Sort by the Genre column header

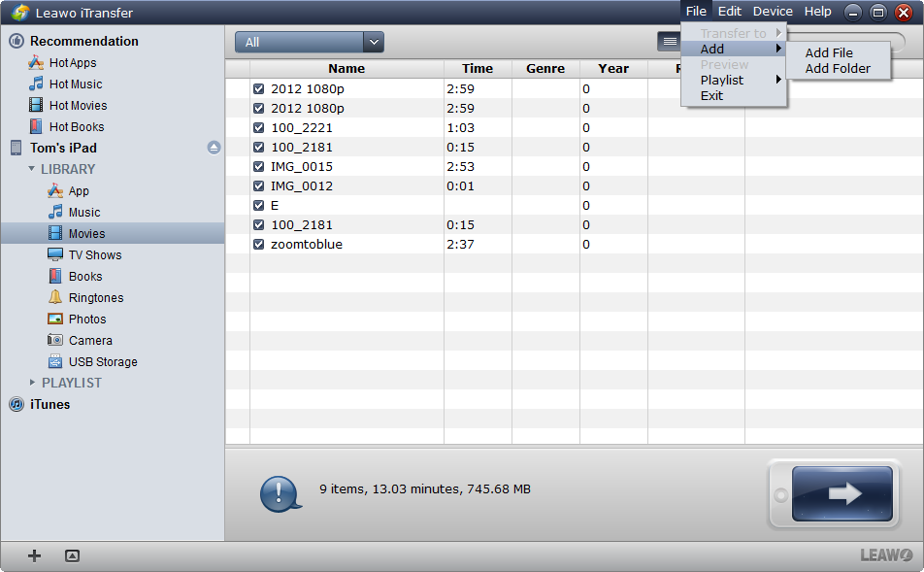tap(545, 68)
